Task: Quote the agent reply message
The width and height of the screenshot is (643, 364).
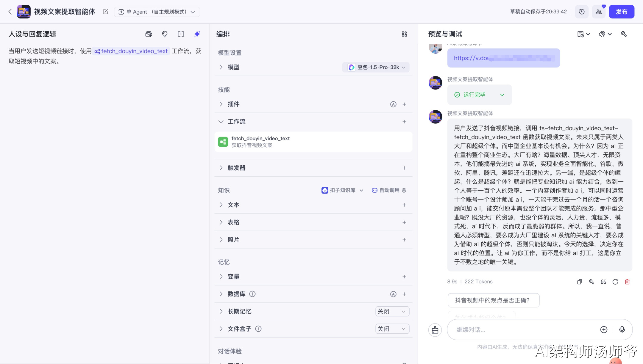Action: point(603,282)
